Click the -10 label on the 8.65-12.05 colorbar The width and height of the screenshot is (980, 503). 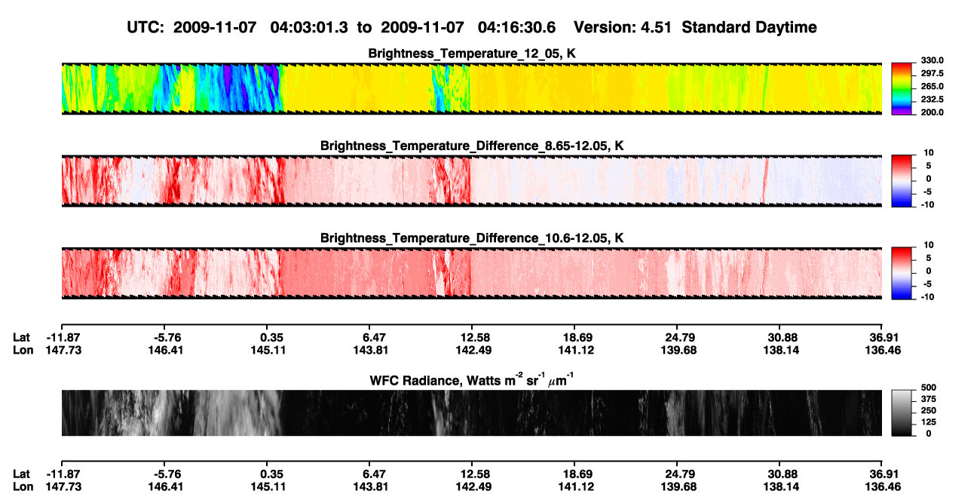[x=929, y=204]
